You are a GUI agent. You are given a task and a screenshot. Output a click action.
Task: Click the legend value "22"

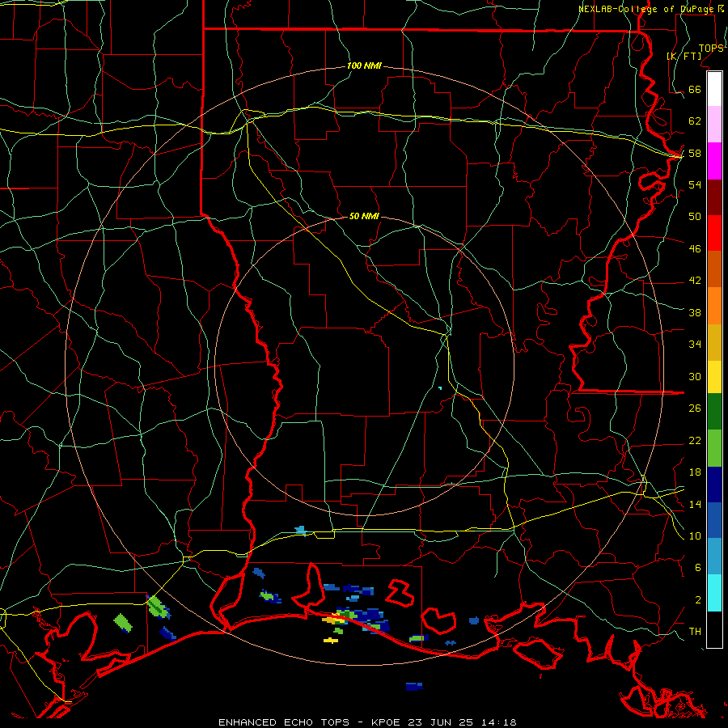click(x=695, y=440)
